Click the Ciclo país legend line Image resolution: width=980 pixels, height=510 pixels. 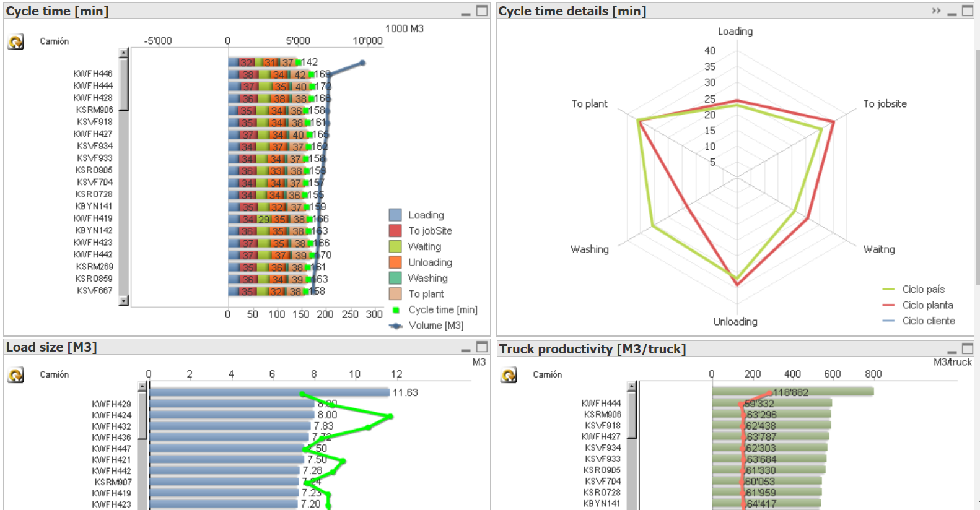point(888,289)
